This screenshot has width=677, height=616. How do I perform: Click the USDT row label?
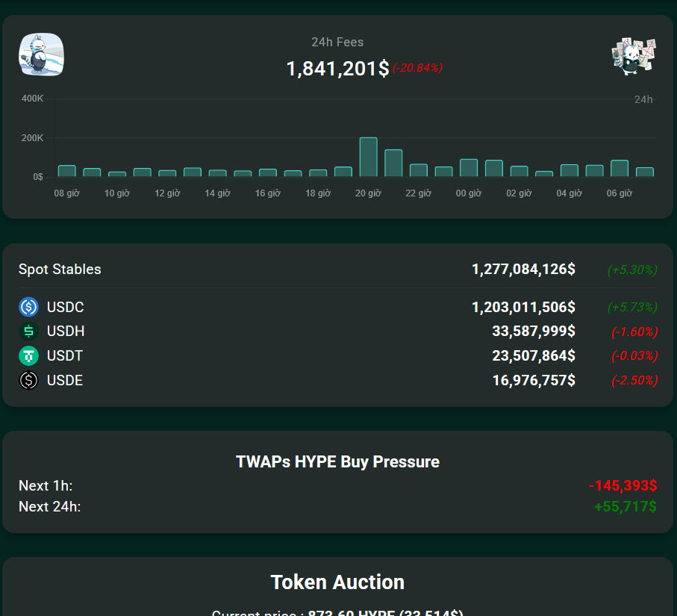coord(65,356)
